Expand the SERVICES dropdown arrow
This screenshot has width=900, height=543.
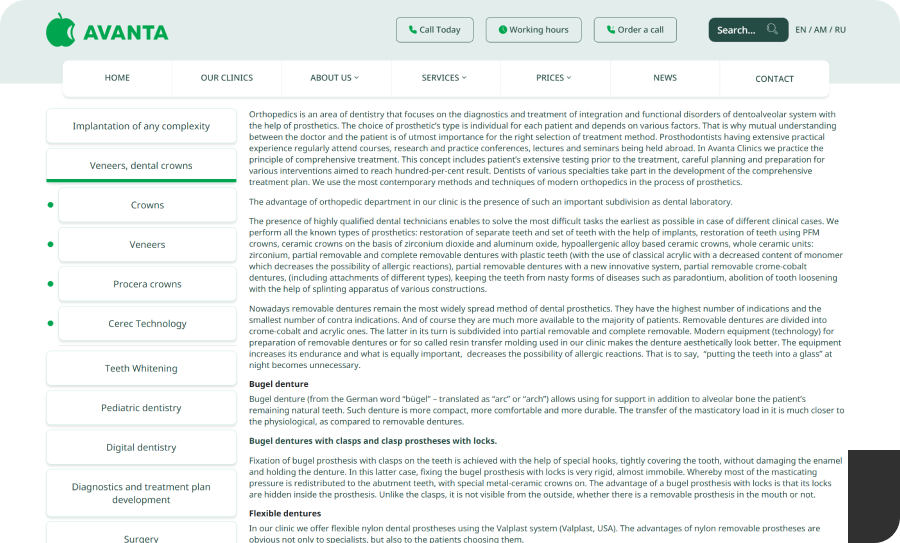pos(464,77)
